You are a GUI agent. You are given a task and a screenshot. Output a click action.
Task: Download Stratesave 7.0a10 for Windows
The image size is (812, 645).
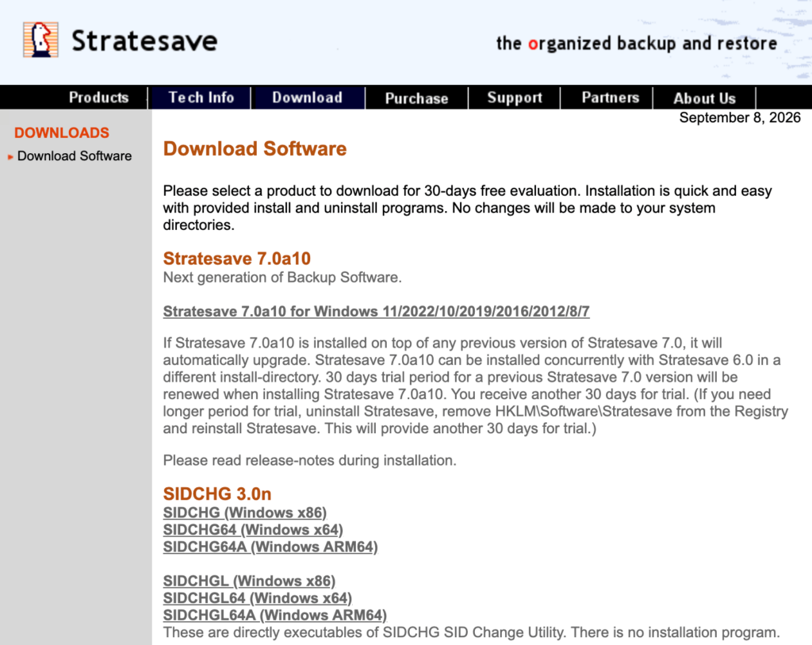click(x=376, y=311)
